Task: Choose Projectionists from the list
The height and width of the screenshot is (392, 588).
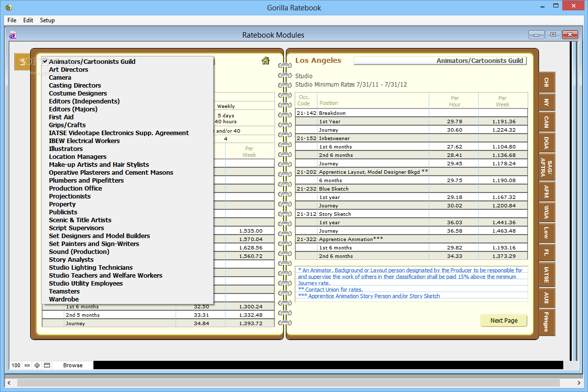Action: click(x=128, y=196)
